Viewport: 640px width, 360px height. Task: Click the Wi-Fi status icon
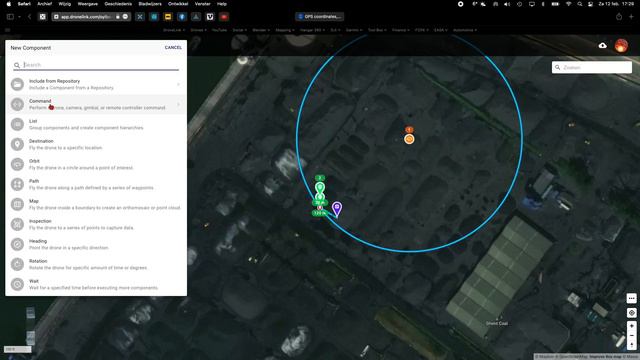click(568, 4)
